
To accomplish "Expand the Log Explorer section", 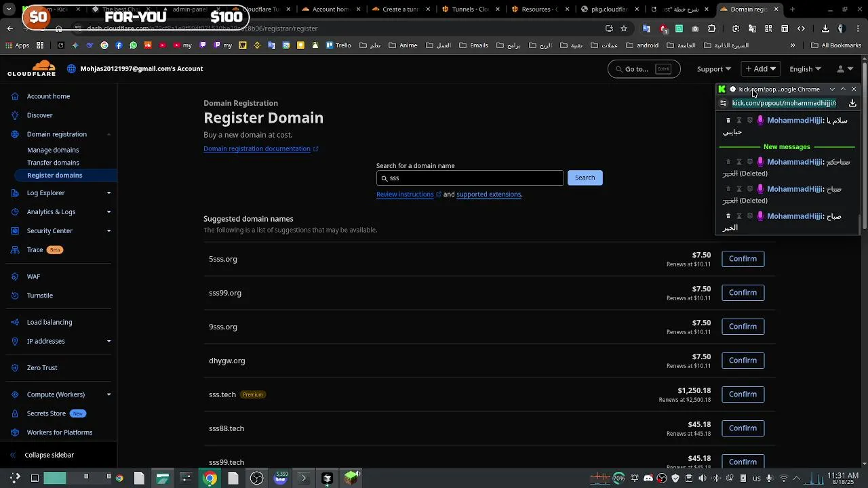I will tap(108, 193).
